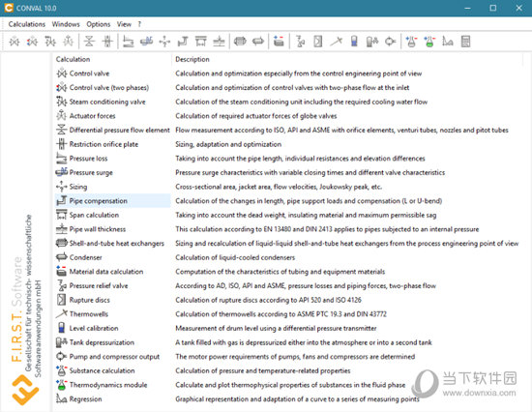The width and height of the screenshot is (532, 412).
Task: Open Condenser toolbar icon
Action: click(x=258, y=42)
